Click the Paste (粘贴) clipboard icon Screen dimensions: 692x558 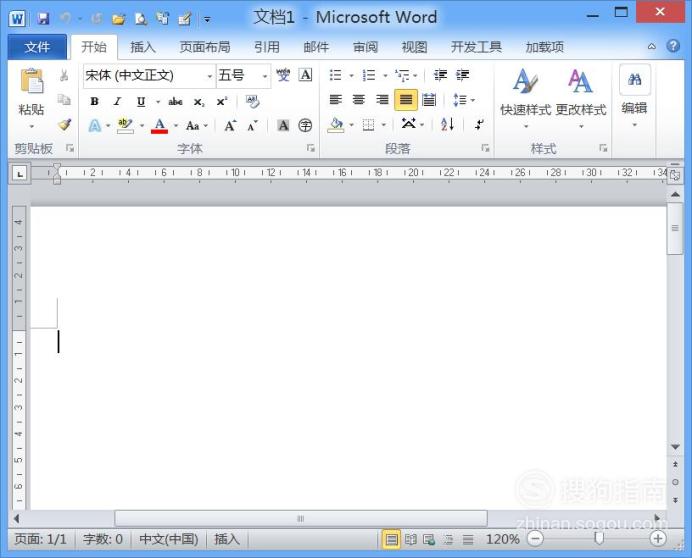[32, 81]
